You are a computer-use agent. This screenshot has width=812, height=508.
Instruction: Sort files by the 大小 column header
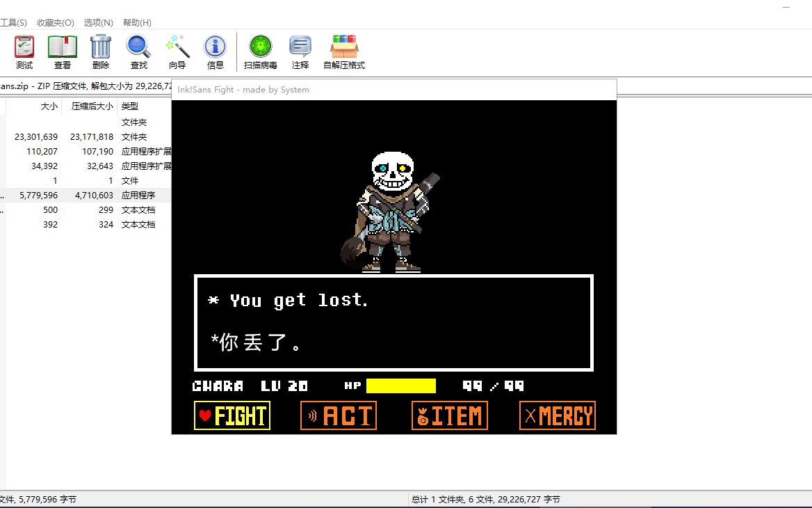coord(48,106)
